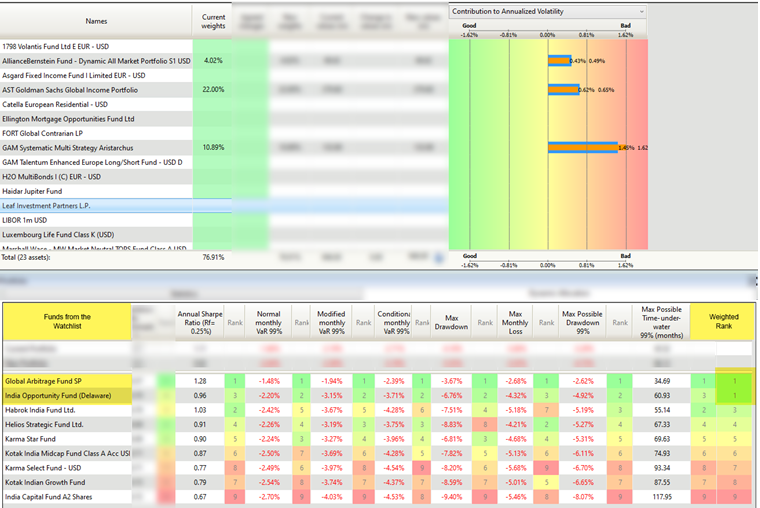Click the -8.07% max possible drawdown cell
Screen dimensions: 760x508
[x=583, y=497]
